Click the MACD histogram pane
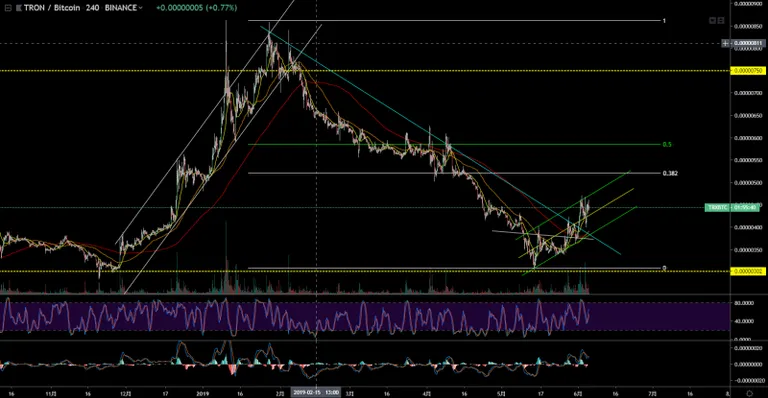Viewport: 768px width, 398px height. [x=365, y=364]
